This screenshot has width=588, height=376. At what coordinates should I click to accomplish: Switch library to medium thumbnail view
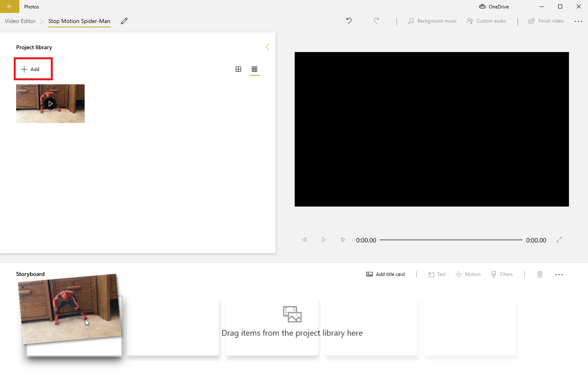[238, 69]
